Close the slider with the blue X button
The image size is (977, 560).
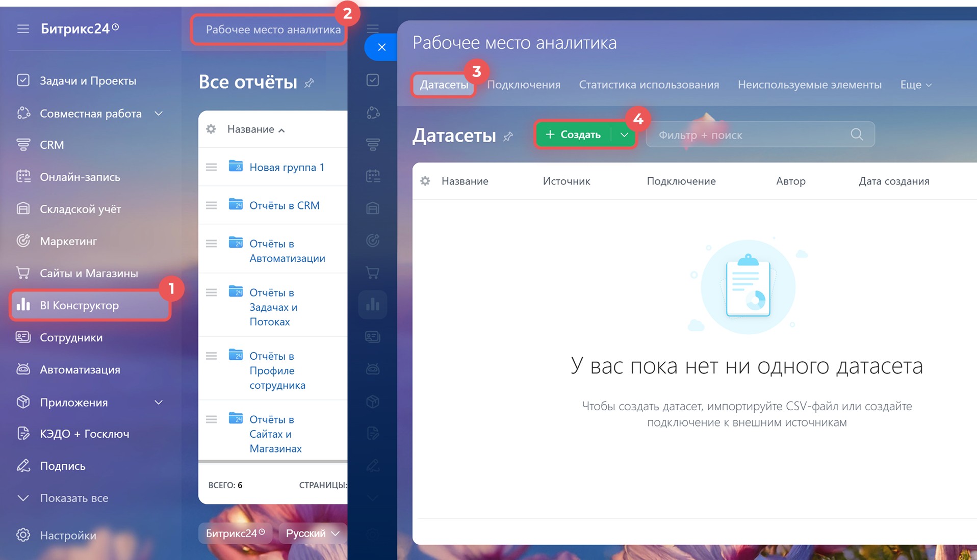pyautogui.click(x=381, y=47)
